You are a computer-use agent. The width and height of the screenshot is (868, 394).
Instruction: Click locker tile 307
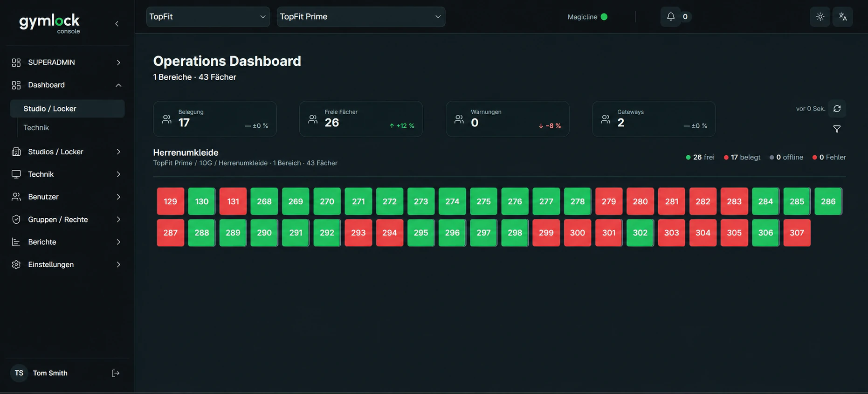797,233
